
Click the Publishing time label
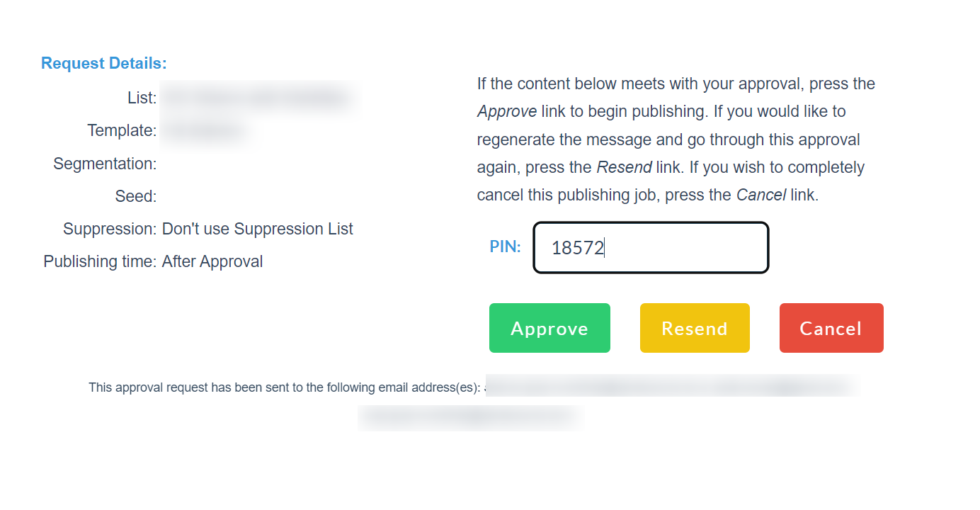click(99, 261)
